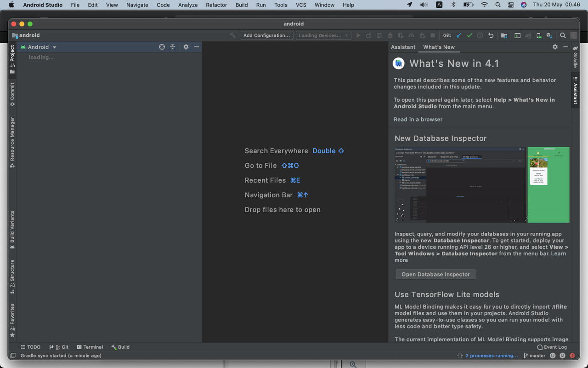The height and width of the screenshot is (368, 588).
Task: Click Apply Changes and Restart Activity icon
Action: click(x=369, y=35)
